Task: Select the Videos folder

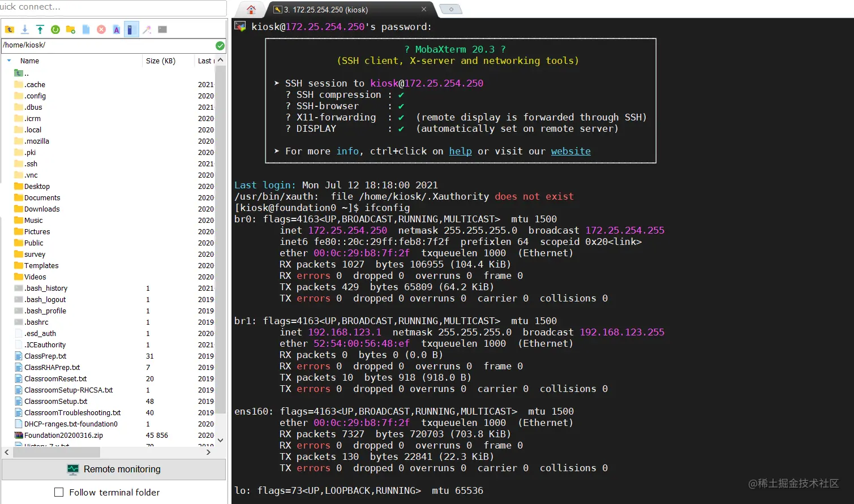Action: pos(30,277)
